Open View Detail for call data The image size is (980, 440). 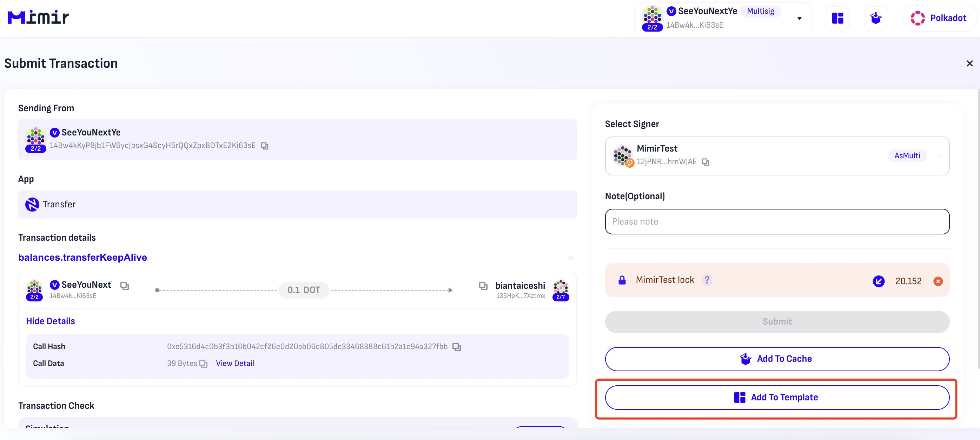click(235, 363)
